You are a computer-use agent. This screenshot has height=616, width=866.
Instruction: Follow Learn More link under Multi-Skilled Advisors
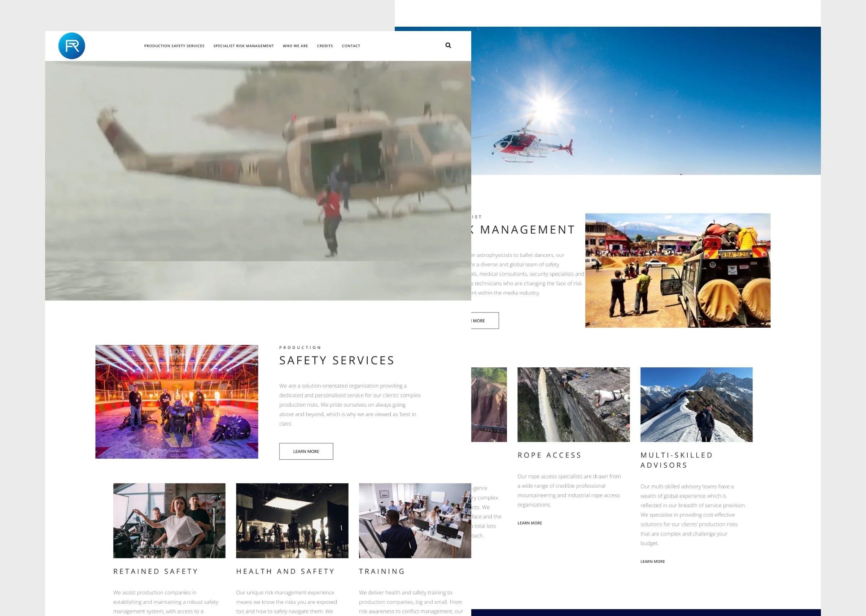(x=652, y=562)
